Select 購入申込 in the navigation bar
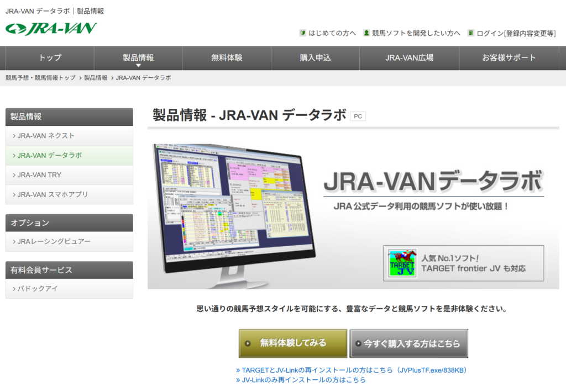566x392 pixels. (x=315, y=57)
